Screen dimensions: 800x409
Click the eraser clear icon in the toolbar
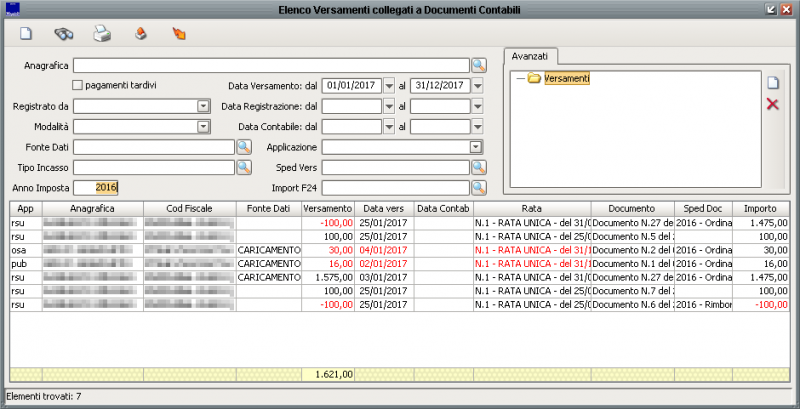141,34
